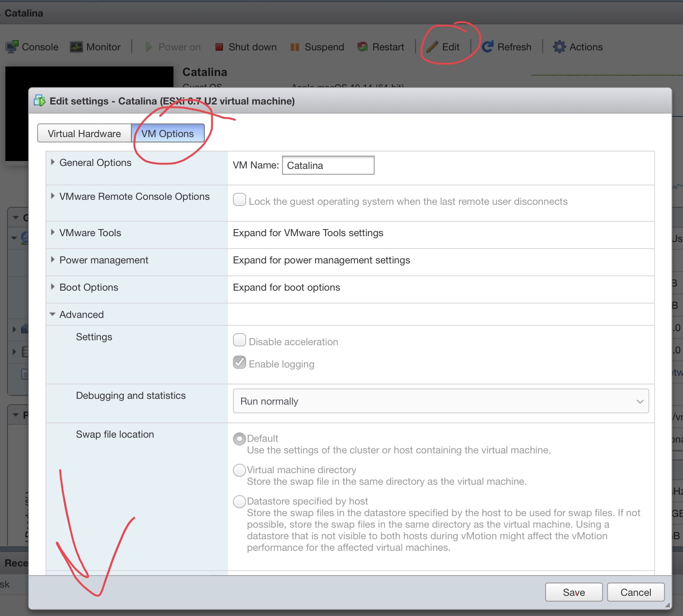Click the blue Refresh arrow icon

pyautogui.click(x=488, y=47)
